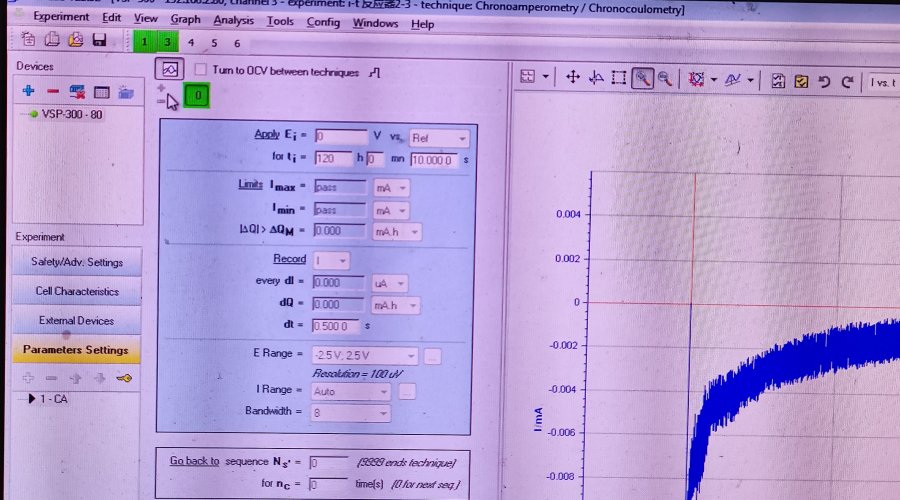Toggle green sequence 0 button
The width and height of the screenshot is (900, 500).
(198, 96)
